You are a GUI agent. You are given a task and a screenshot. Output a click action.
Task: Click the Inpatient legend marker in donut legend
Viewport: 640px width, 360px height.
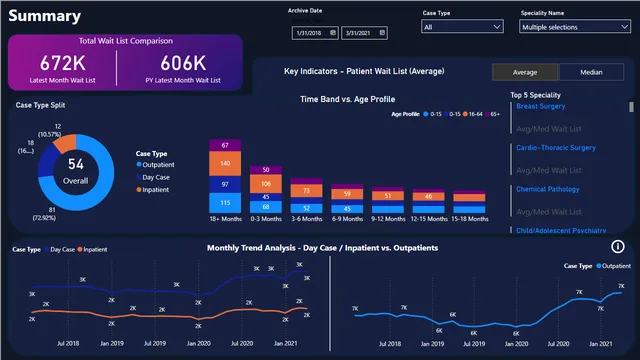[x=139, y=190]
